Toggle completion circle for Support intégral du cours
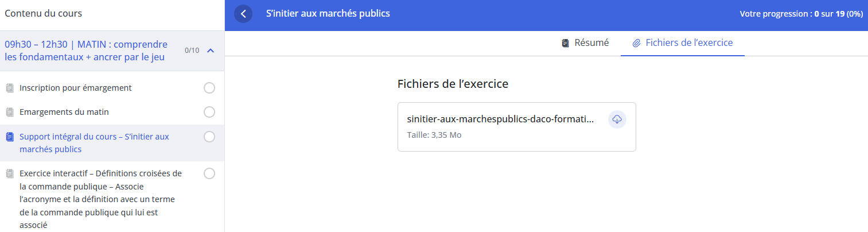This screenshot has width=868, height=232. pos(209,137)
